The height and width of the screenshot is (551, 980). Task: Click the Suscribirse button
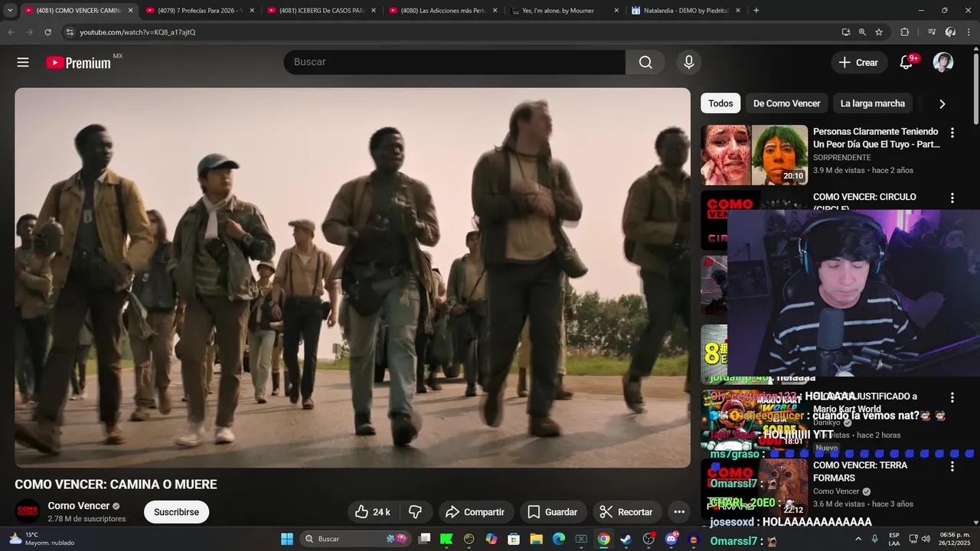(176, 512)
